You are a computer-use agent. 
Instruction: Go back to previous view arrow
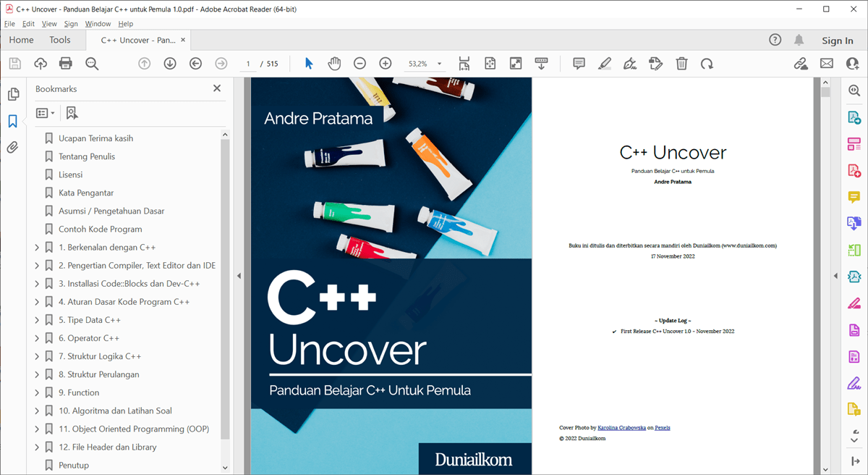point(195,64)
